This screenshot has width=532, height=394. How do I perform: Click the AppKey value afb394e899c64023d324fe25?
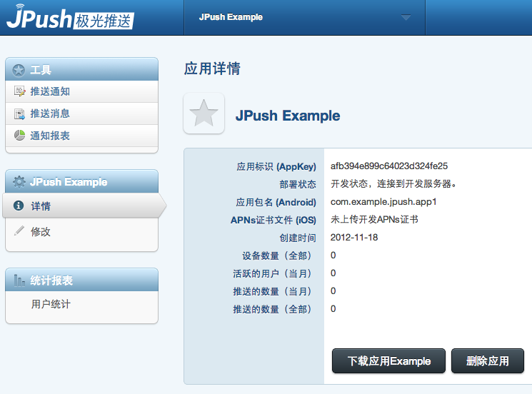pyautogui.click(x=389, y=166)
